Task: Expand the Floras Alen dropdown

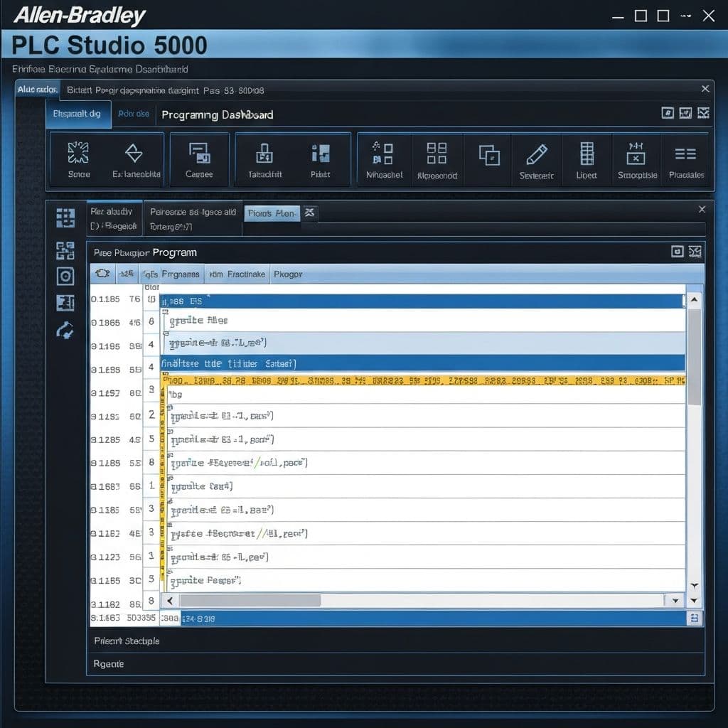Action: point(272,213)
